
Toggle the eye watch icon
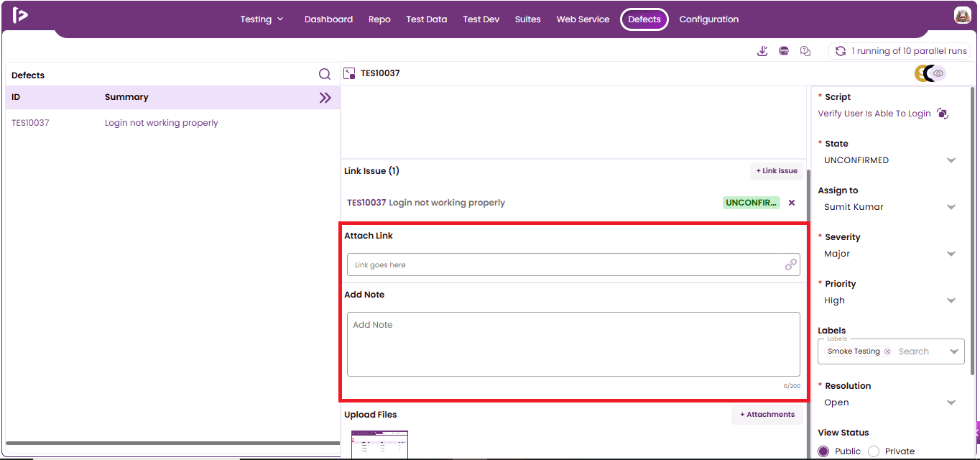[x=938, y=73]
